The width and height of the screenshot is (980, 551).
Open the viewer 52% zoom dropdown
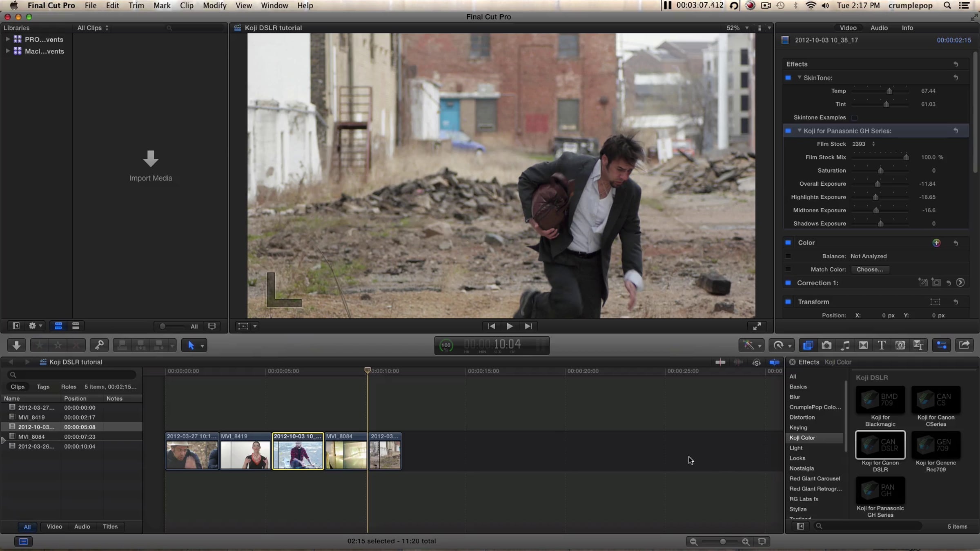click(737, 28)
